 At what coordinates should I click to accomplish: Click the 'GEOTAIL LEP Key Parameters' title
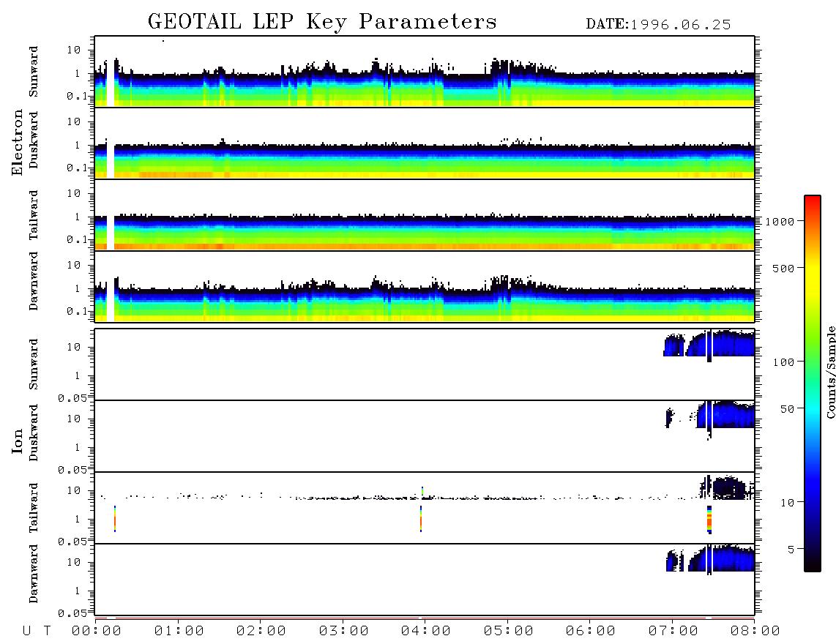click(x=322, y=22)
